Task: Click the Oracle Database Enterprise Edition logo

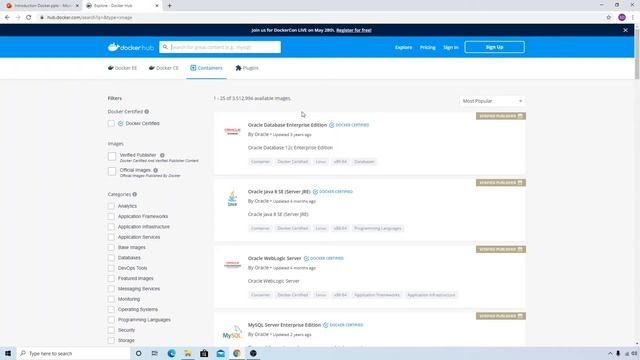Action: click(x=232, y=131)
